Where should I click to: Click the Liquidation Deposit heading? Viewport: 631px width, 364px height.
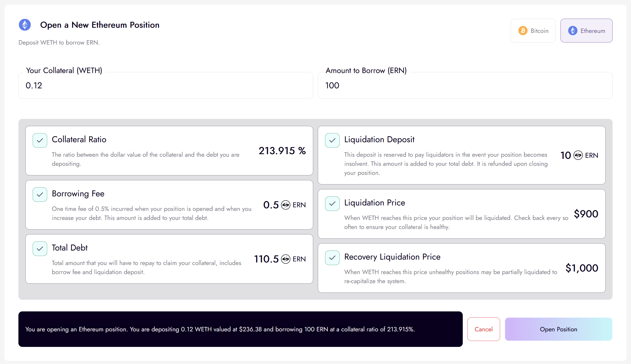379,140
